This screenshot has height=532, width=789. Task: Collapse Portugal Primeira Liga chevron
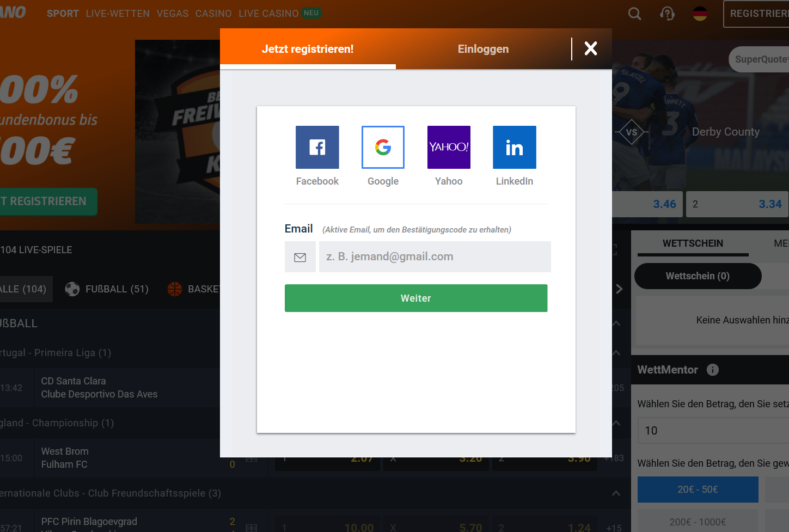coord(616,353)
